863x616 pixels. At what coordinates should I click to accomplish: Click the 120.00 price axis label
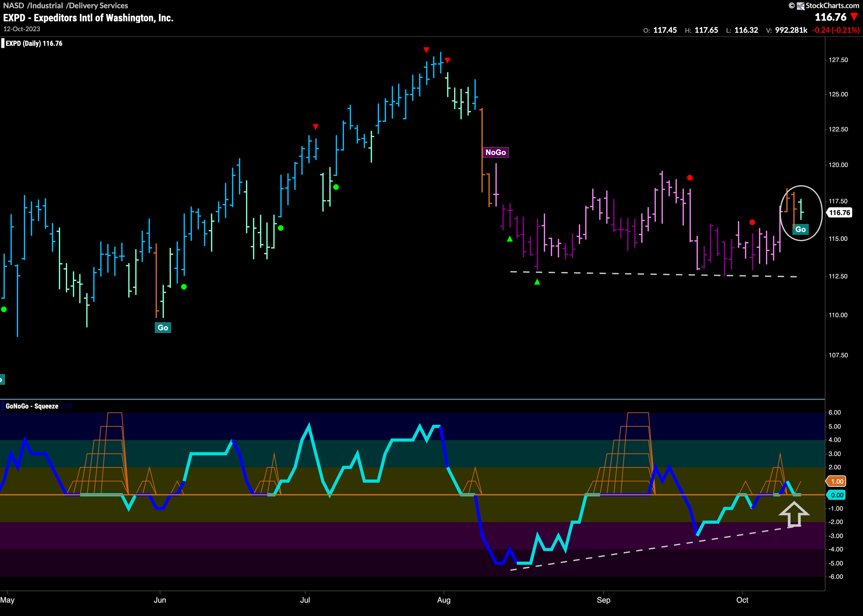tap(838, 165)
